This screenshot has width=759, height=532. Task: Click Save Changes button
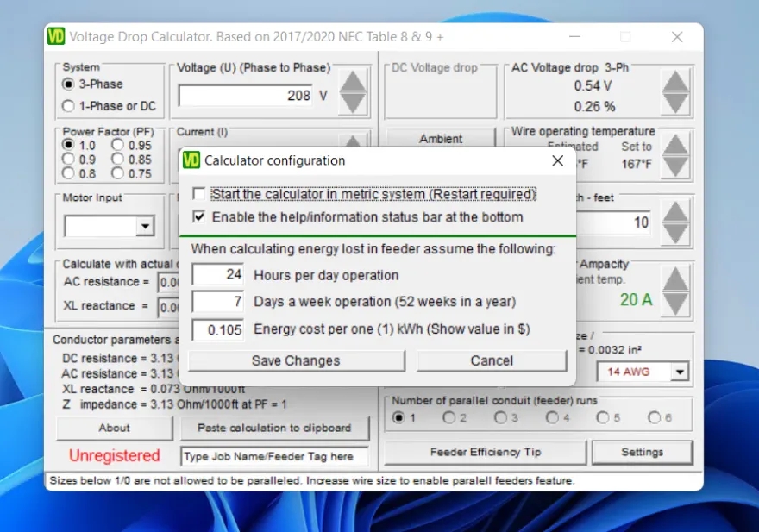[x=296, y=360]
